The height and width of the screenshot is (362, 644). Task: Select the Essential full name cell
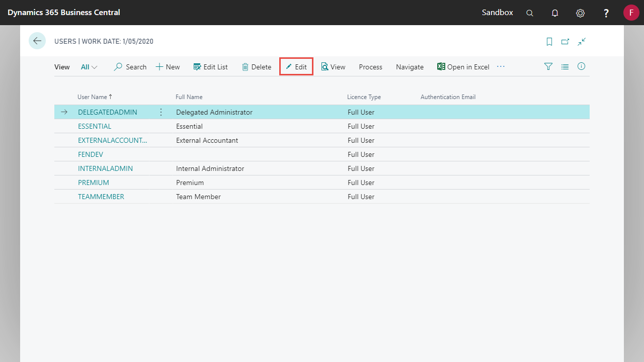click(x=190, y=126)
